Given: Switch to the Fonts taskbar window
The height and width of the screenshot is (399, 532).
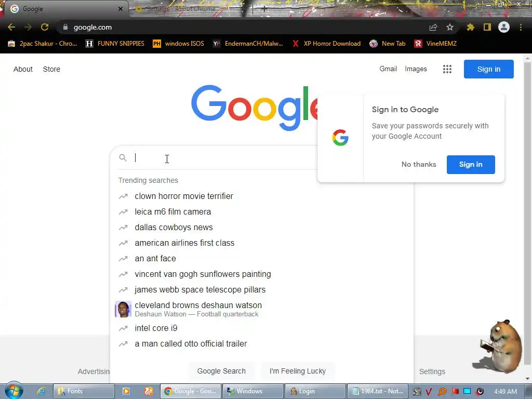Looking at the screenshot, I should click(84, 391).
